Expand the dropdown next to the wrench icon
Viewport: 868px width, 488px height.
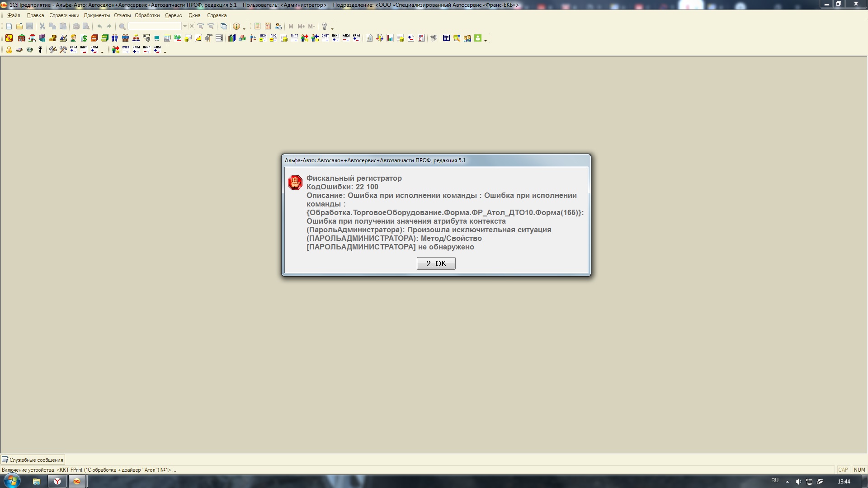coord(332,28)
